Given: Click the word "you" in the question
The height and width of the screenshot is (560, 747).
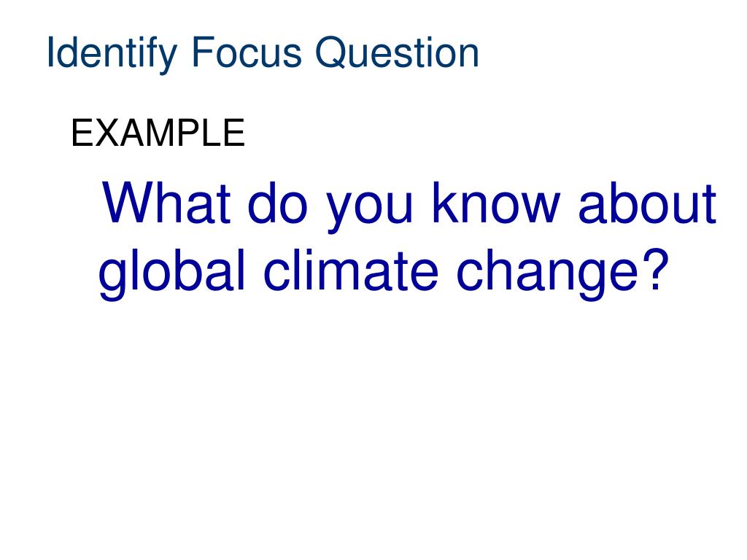Looking at the screenshot, I should point(369,209).
